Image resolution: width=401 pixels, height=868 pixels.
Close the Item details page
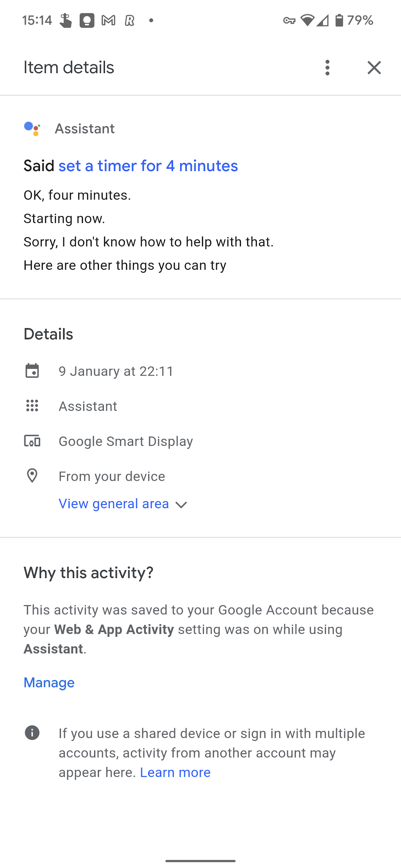(374, 68)
